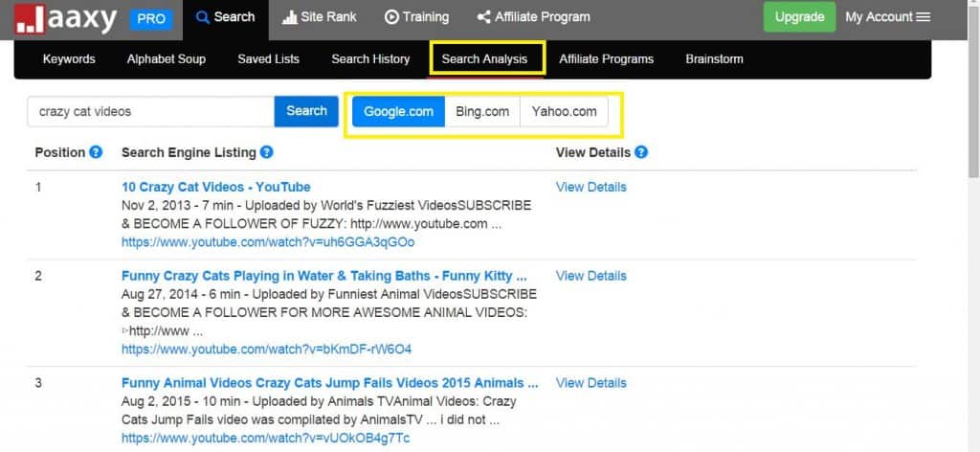Select the Yahoo.com search engine
The width and height of the screenshot is (980, 452).
[564, 112]
